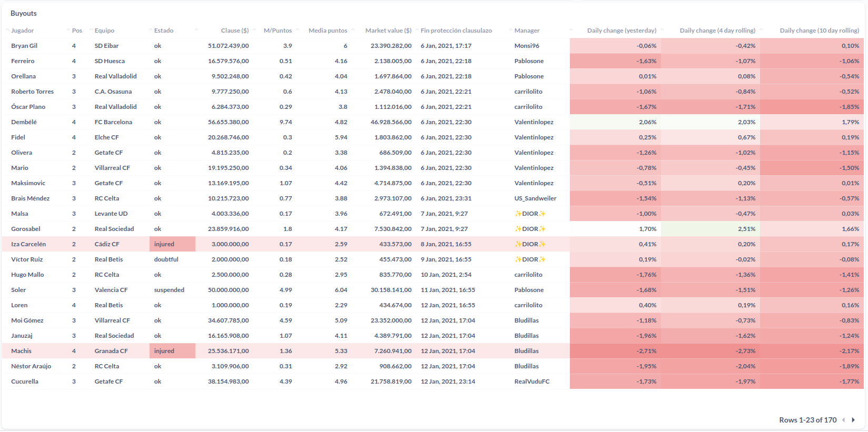
Task: Sort by the Market value ($) column header
Action: 389,31
